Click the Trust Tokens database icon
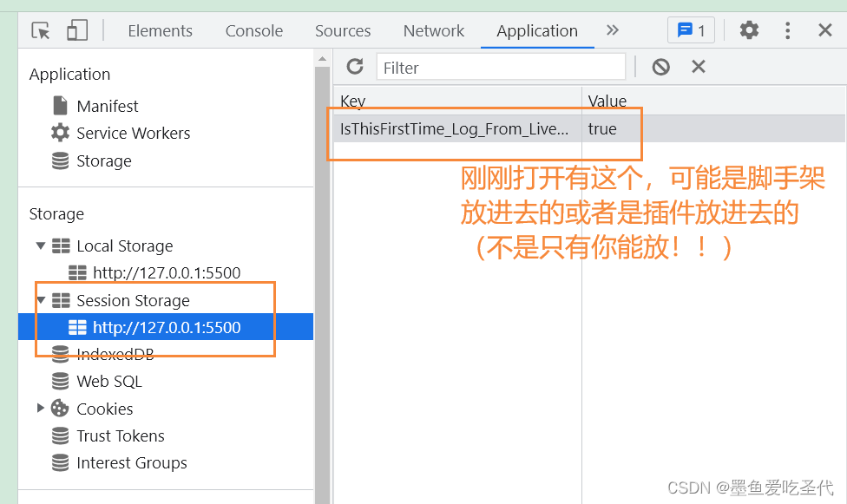The height and width of the screenshot is (504, 847). pos(61,435)
